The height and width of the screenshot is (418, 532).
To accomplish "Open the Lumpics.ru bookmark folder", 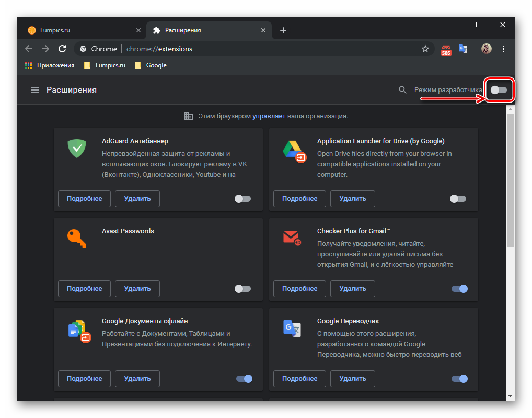I will [105, 65].
